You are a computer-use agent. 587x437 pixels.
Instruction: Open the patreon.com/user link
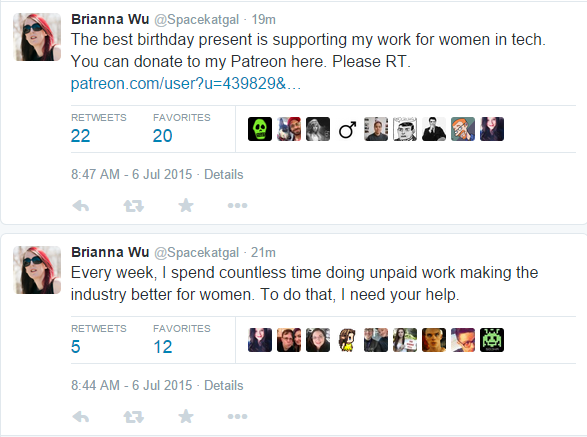pyautogui.click(x=186, y=84)
